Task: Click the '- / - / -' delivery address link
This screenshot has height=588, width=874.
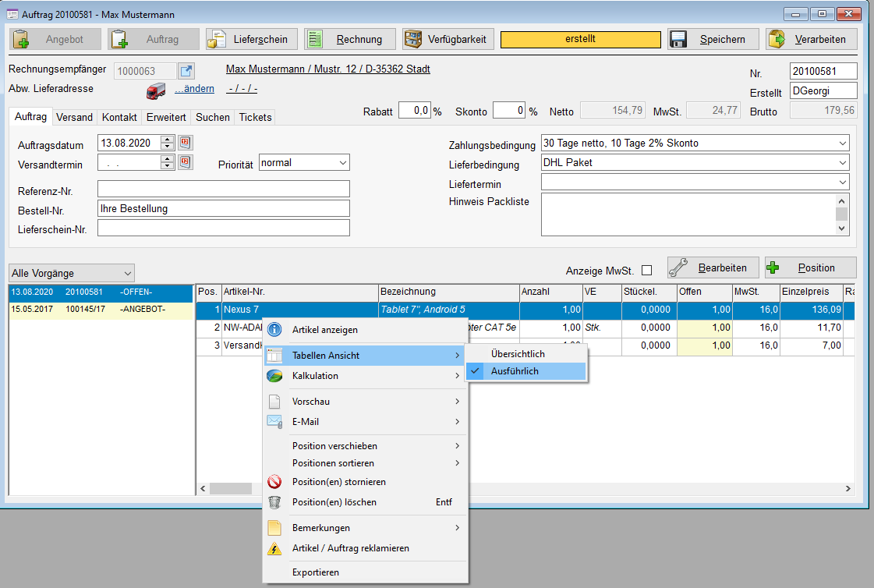Action: (242, 89)
